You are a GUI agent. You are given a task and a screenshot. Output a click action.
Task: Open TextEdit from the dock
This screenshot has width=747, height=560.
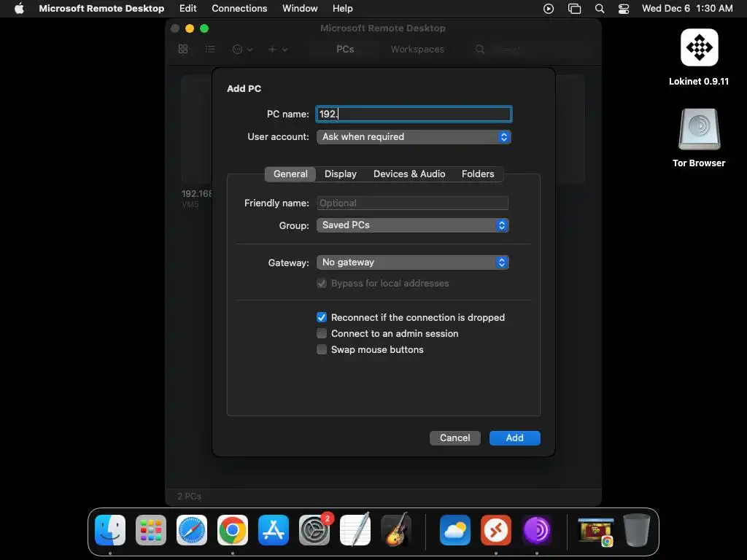click(355, 530)
